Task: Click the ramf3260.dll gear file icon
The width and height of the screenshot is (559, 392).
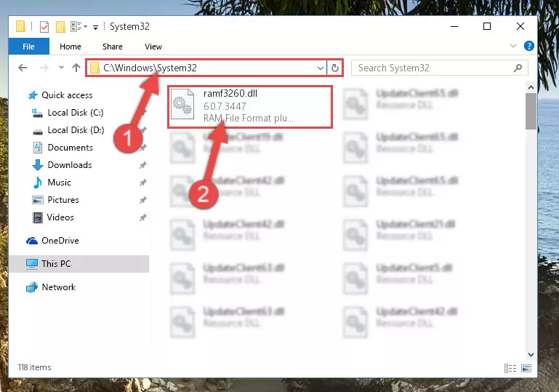Action: click(182, 104)
